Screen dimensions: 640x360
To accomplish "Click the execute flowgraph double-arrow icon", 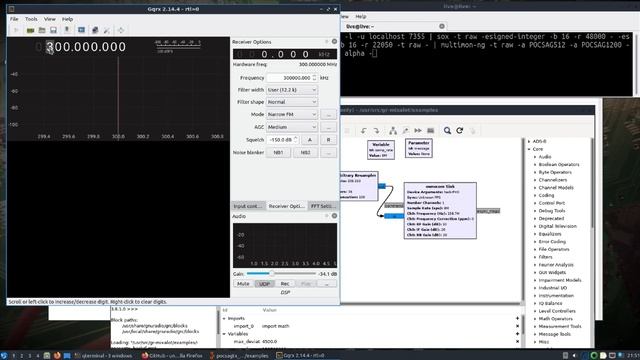I will click(418, 131).
